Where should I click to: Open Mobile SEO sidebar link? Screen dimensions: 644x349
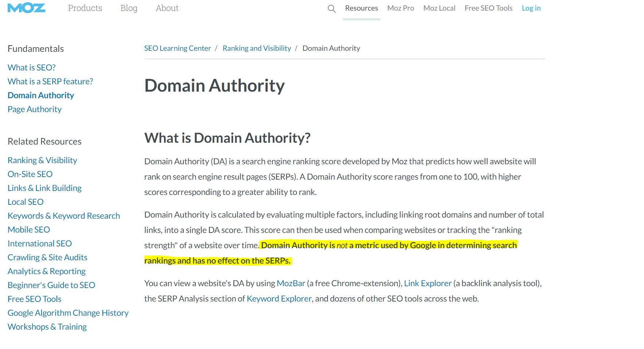coord(29,230)
